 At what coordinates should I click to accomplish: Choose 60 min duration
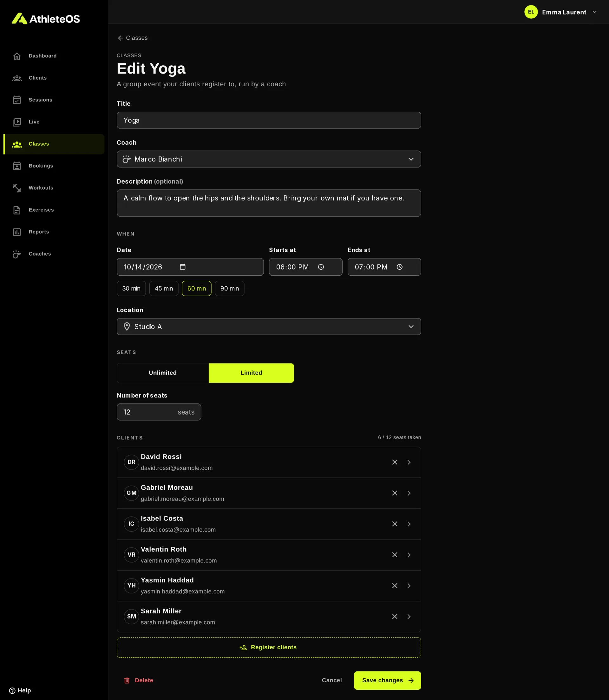tap(196, 289)
